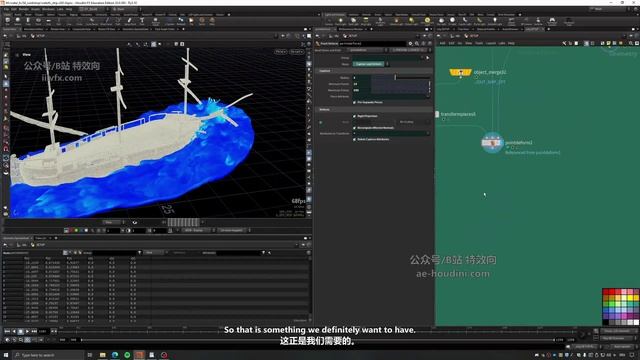Select the Grid shelf tool
Screen dimensions: 640x360
48,21
